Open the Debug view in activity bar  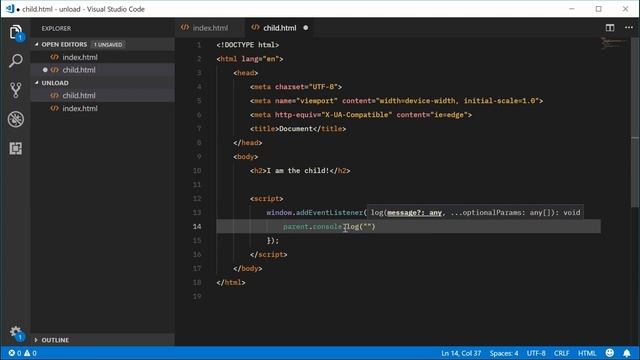pyautogui.click(x=16, y=119)
